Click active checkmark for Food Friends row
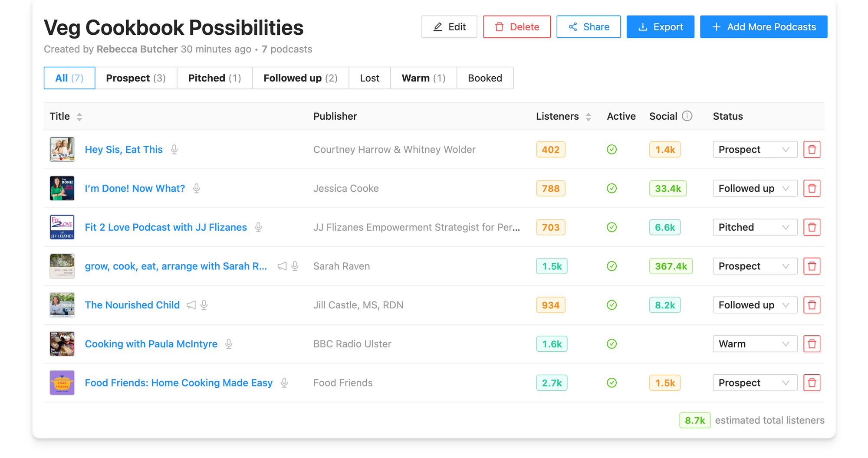The width and height of the screenshot is (868, 458). pyautogui.click(x=612, y=383)
